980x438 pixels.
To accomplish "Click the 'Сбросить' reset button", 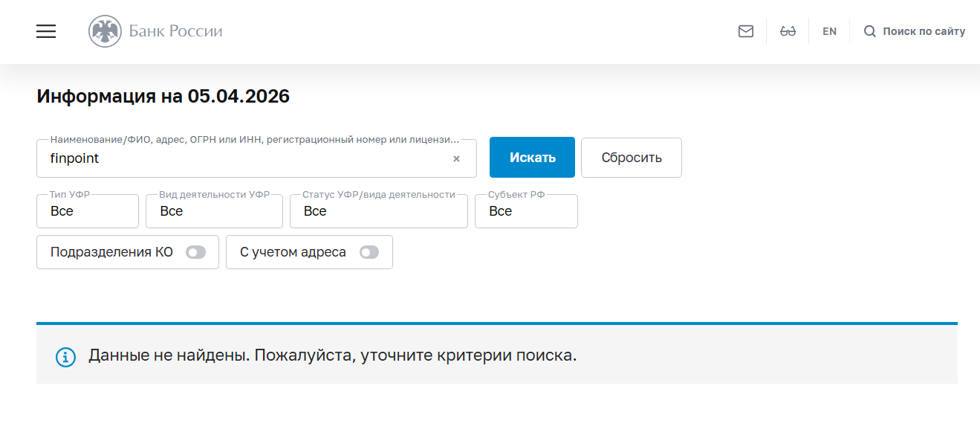I will (631, 157).
